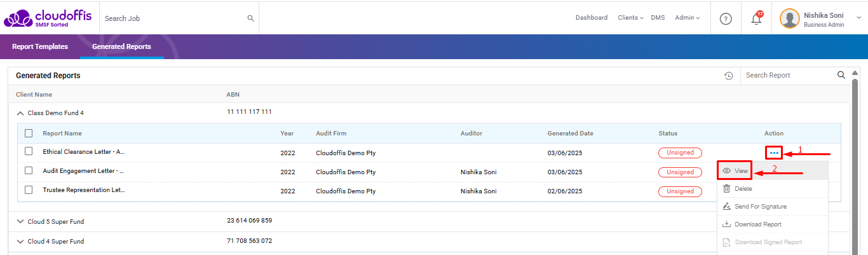Tick checkbox for Ethical Clearance Letter

[x=29, y=151]
